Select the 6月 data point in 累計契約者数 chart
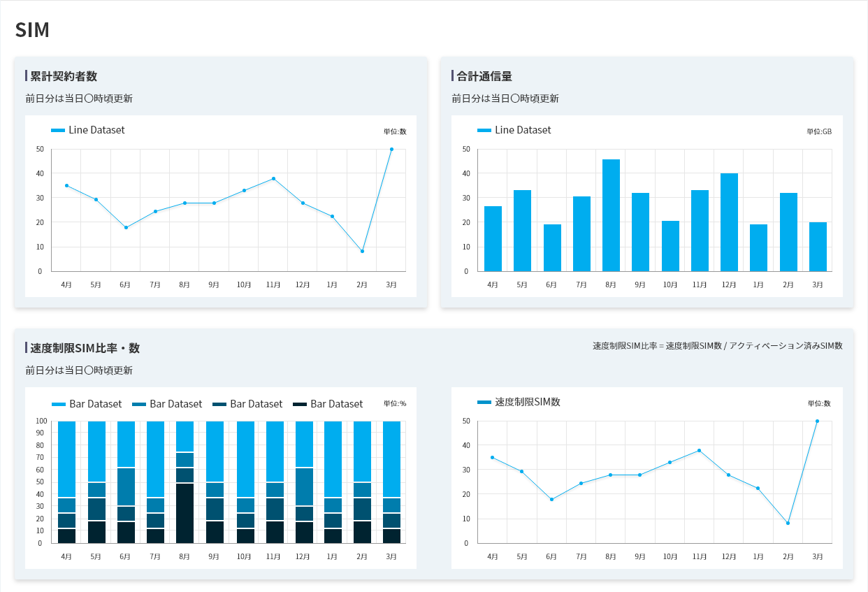This screenshot has width=868, height=592. coord(126,227)
